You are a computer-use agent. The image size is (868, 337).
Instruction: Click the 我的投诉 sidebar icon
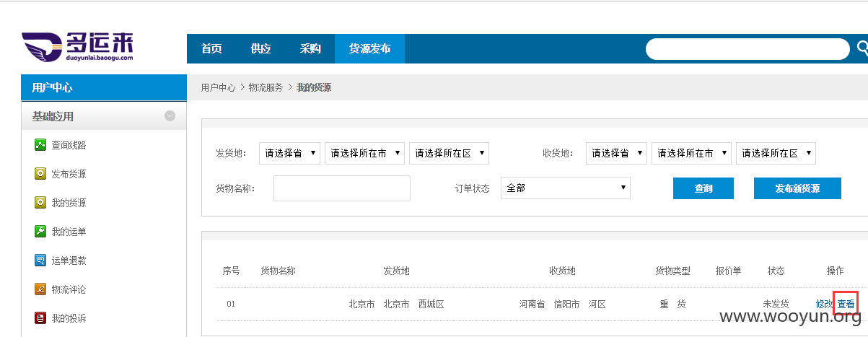pyautogui.click(x=40, y=318)
